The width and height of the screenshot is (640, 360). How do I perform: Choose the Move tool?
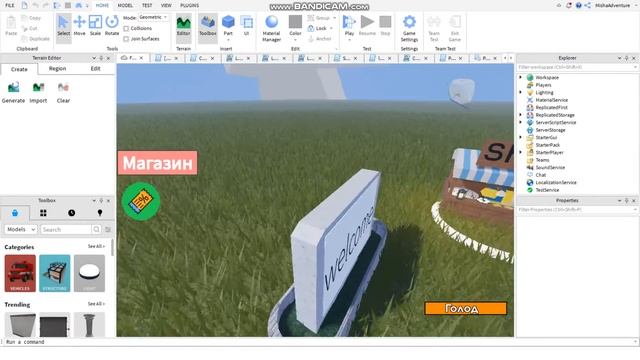point(79,26)
